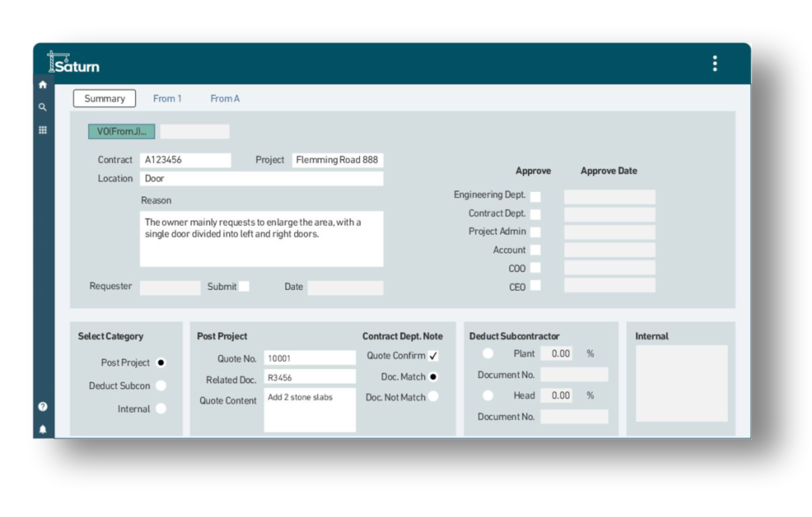This screenshot has width=812, height=517.
Task: Click the help question mark icon
Action: [x=43, y=406]
